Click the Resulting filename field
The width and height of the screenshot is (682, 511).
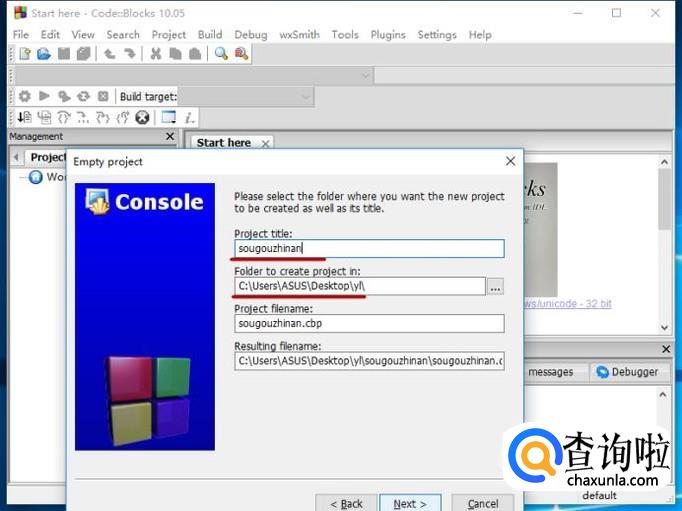pos(369,361)
